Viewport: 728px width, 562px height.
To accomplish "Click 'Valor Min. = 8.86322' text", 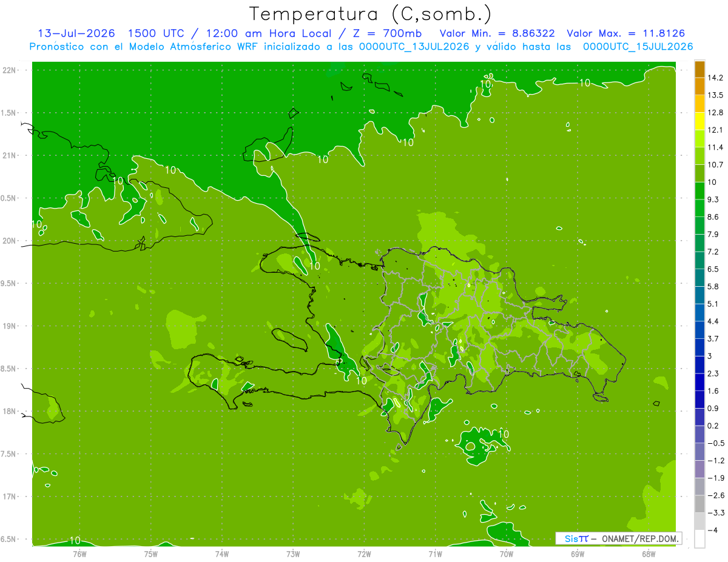I will tap(497, 33).
